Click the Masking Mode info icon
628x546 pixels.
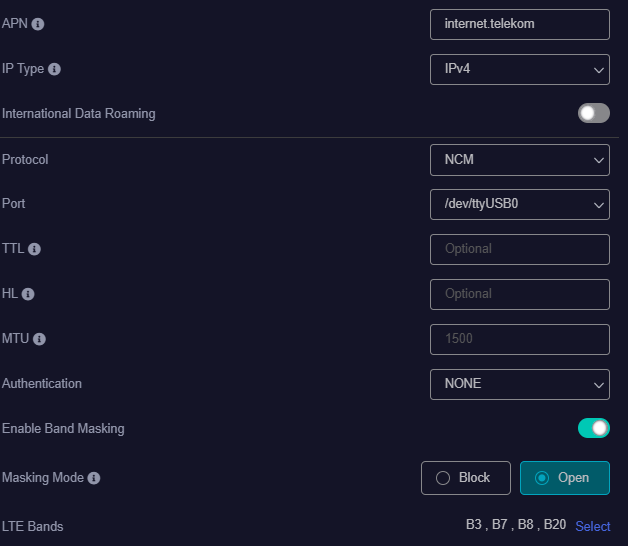(x=94, y=478)
